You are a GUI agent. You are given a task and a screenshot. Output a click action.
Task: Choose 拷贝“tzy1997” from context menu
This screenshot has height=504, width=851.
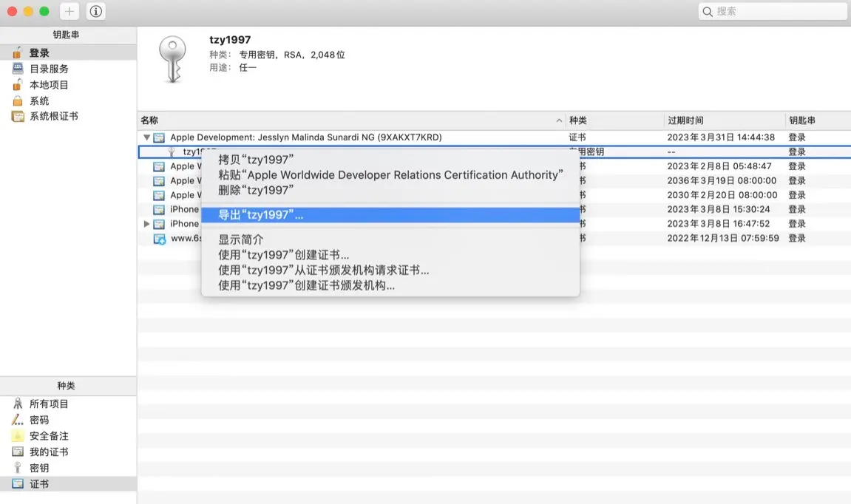(x=390, y=160)
